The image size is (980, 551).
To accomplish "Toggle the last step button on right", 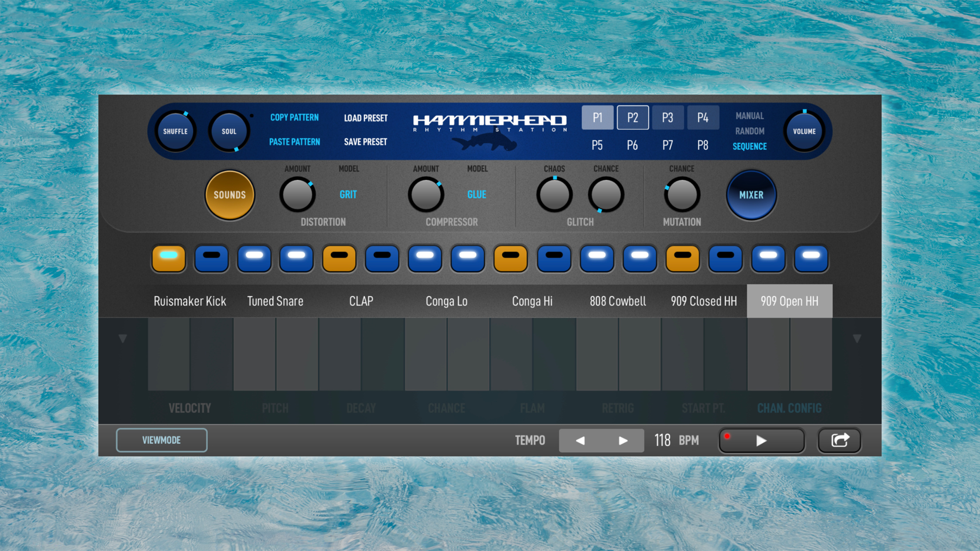I will [x=811, y=258].
